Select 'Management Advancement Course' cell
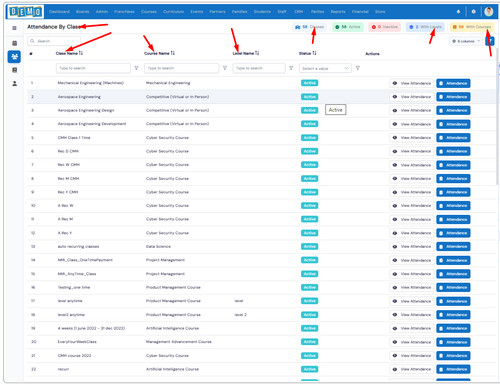This screenshot has width=500, height=385. point(179,342)
